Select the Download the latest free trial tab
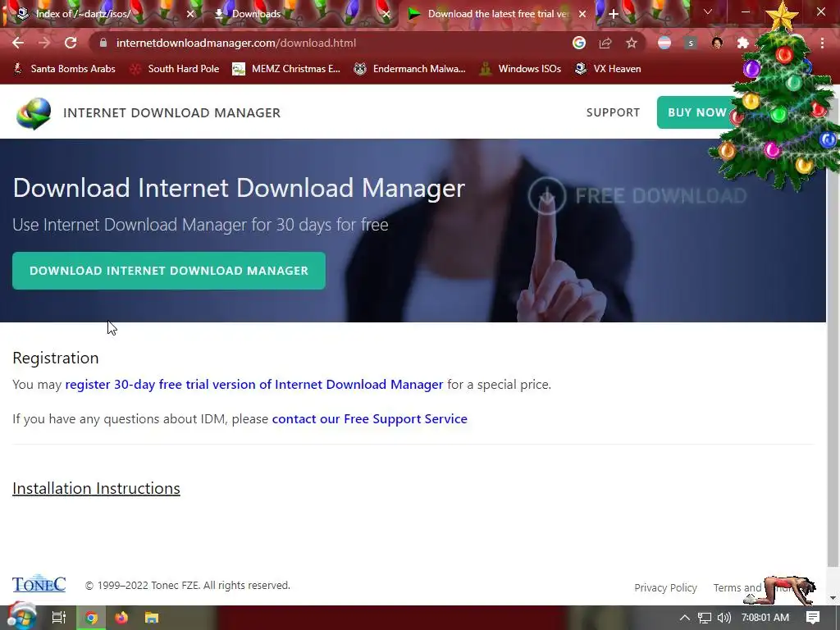840x630 pixels. click(x=498, y=14)
